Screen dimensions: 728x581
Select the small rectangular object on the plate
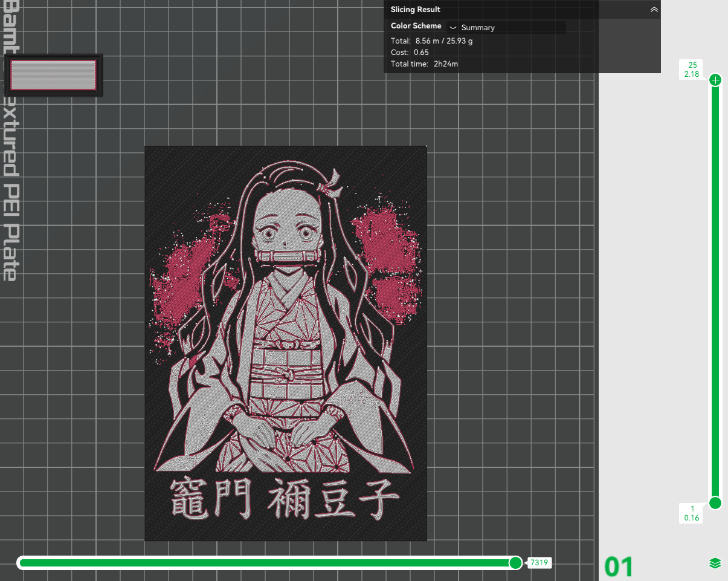tap(53, 75)
